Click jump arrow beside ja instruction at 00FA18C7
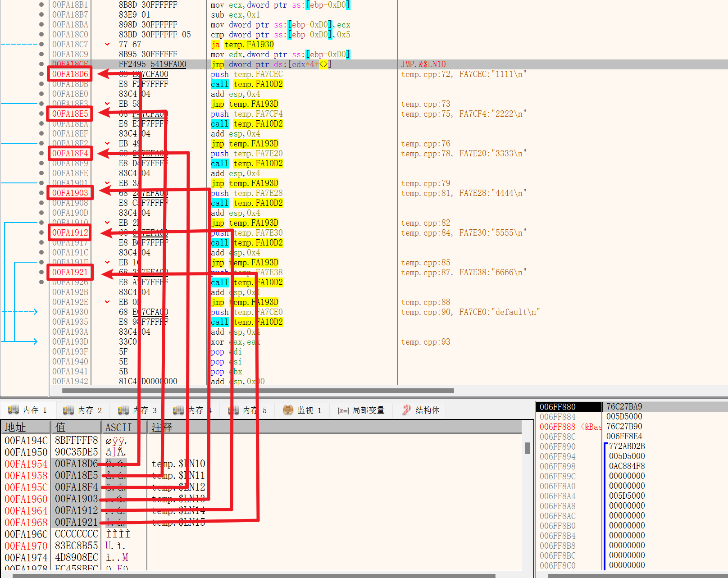Image resolution: width=728 pixels, height=578 pixels. click(x=107, y=44)
